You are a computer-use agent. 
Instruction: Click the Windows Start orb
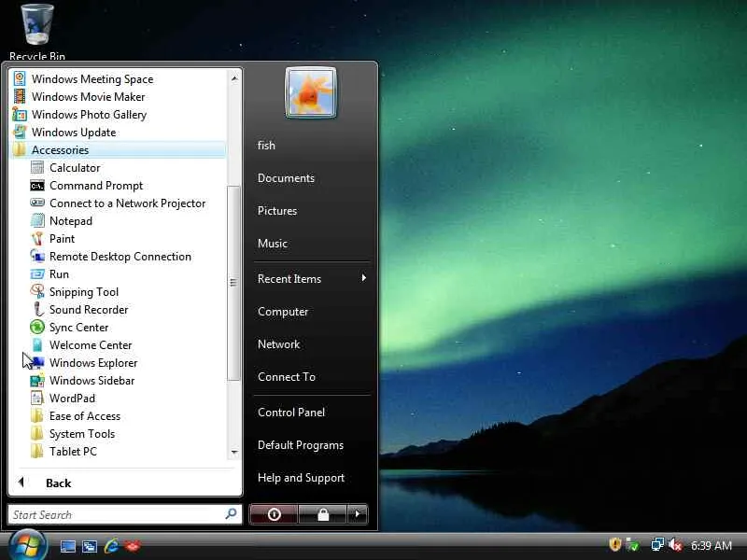(27, 546)
